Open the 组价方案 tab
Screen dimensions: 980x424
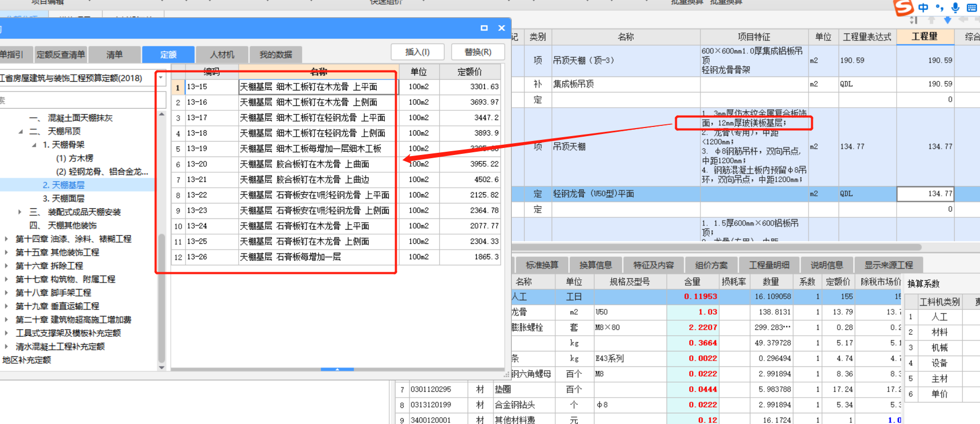(x=711, y=265)
